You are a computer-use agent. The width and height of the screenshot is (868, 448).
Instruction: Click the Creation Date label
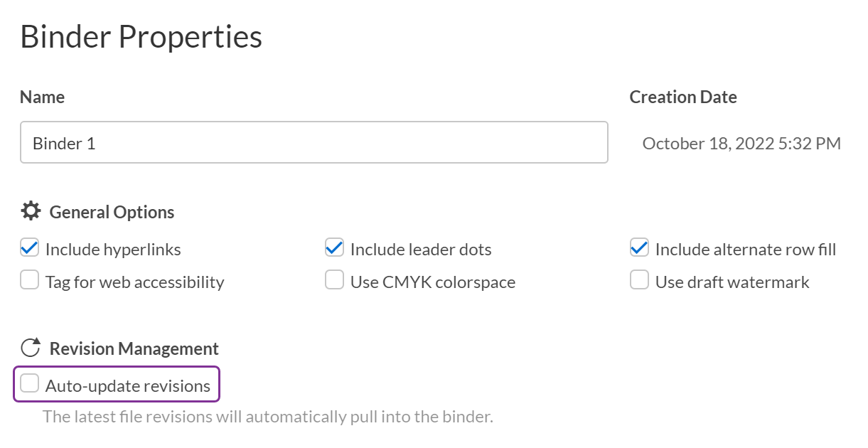coord(682,97)
